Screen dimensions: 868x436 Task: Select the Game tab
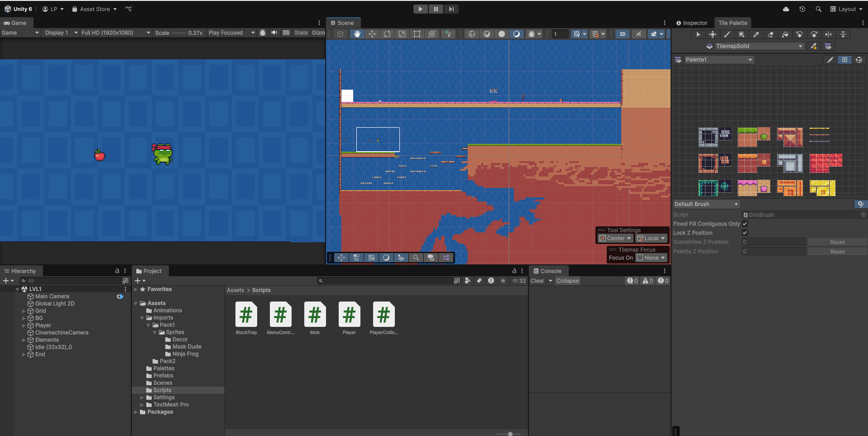coord(15,23)
